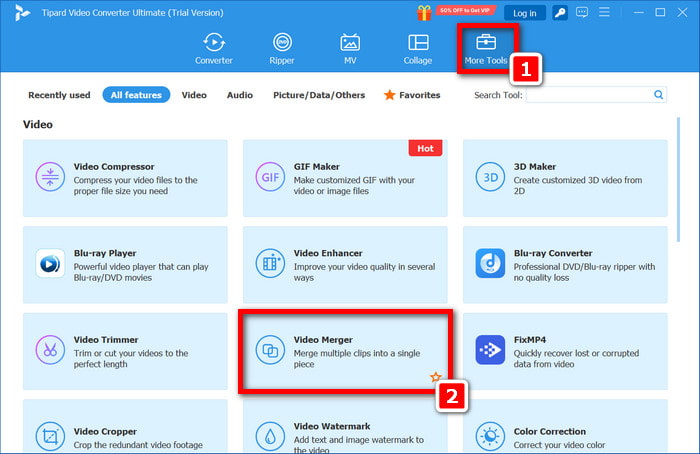Maximize the Tipard window
The width and height of the screenshot is (700, 454).
(x=660, y=12)
